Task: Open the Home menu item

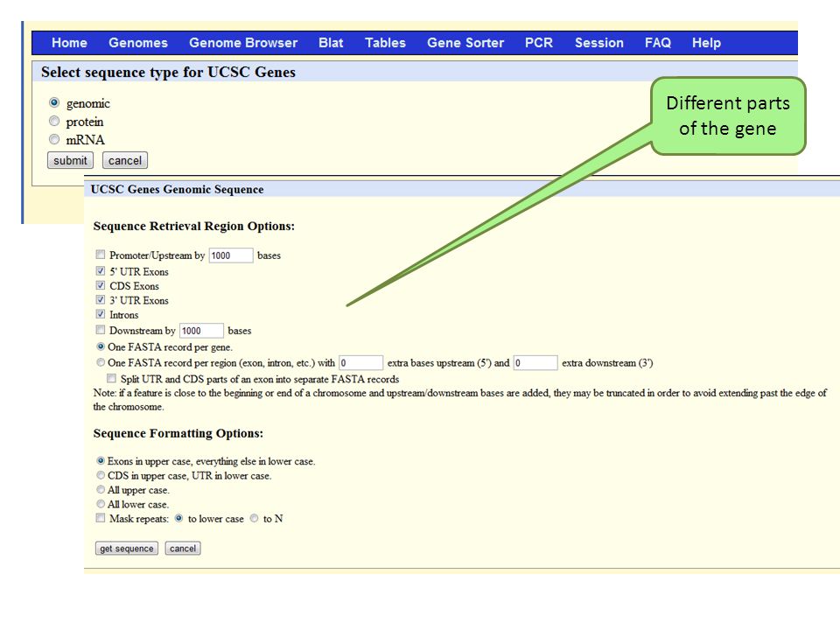Action: pyautogui.click(x=69, y=43)
